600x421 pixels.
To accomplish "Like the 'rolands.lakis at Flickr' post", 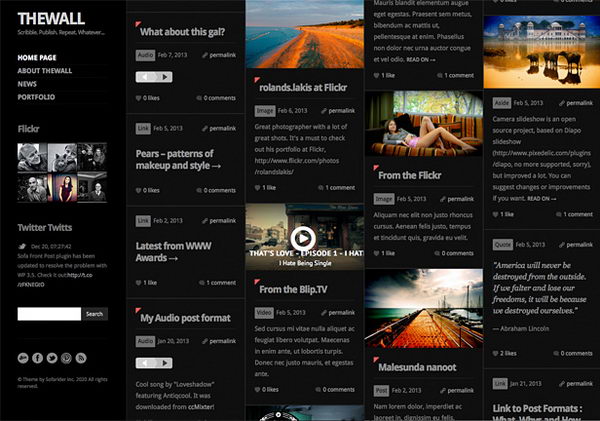I will click(x=258, y=188).
